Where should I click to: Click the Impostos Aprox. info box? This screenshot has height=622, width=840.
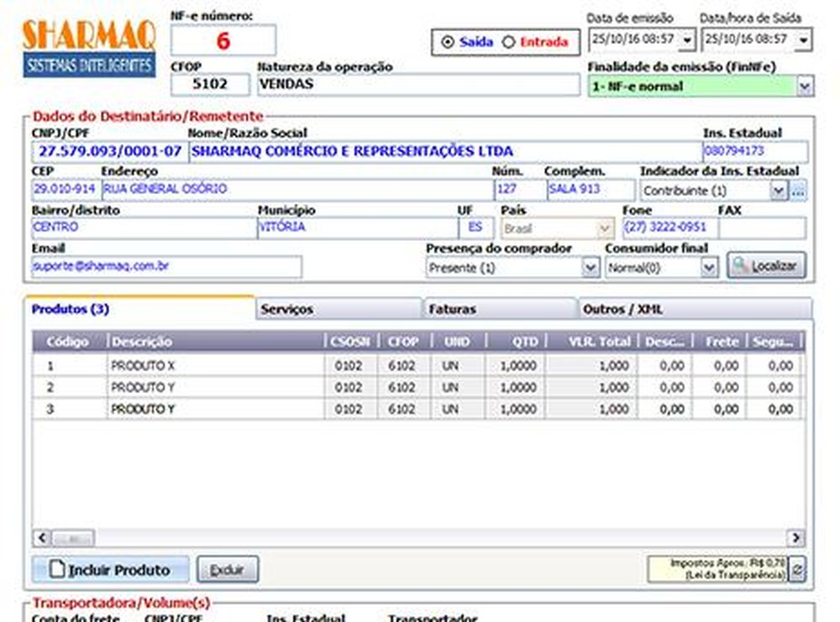[718, 570]
